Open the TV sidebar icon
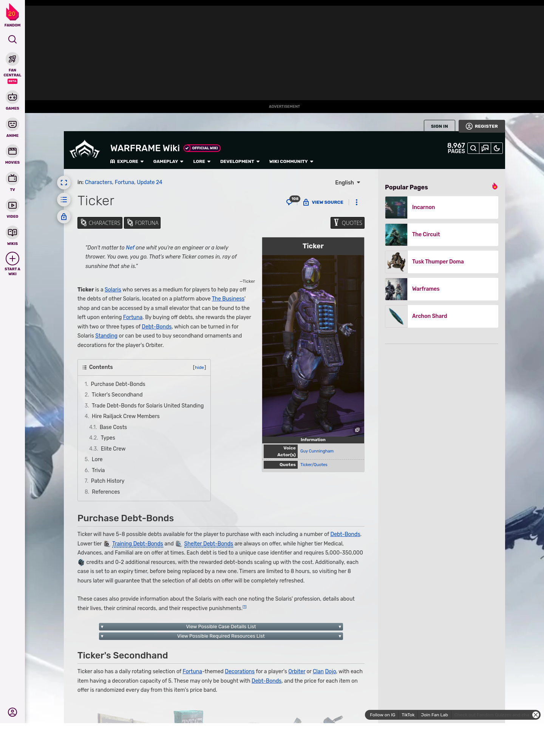Screen dimensions: 544x756 pos(12,178)
